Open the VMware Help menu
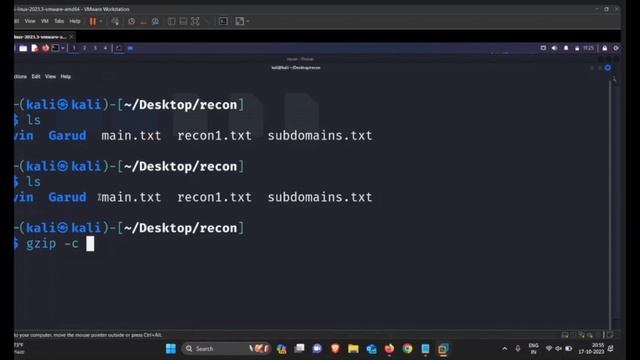640x360 pixels. coord(75,21)
